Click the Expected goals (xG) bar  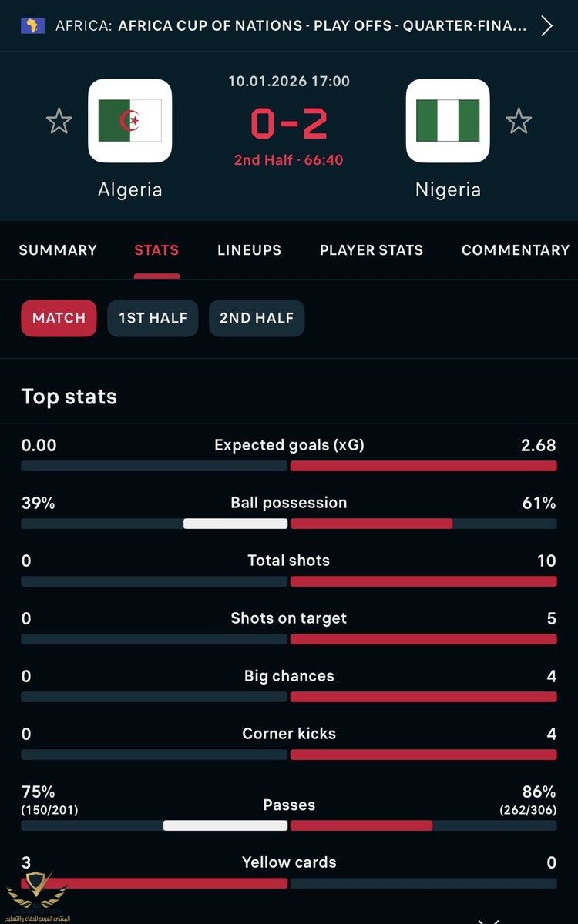(289, 466)
